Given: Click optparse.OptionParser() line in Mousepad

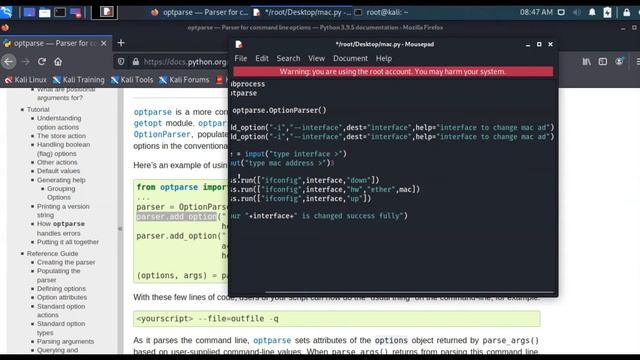Looking at the screenshot, I should point(279,110).
